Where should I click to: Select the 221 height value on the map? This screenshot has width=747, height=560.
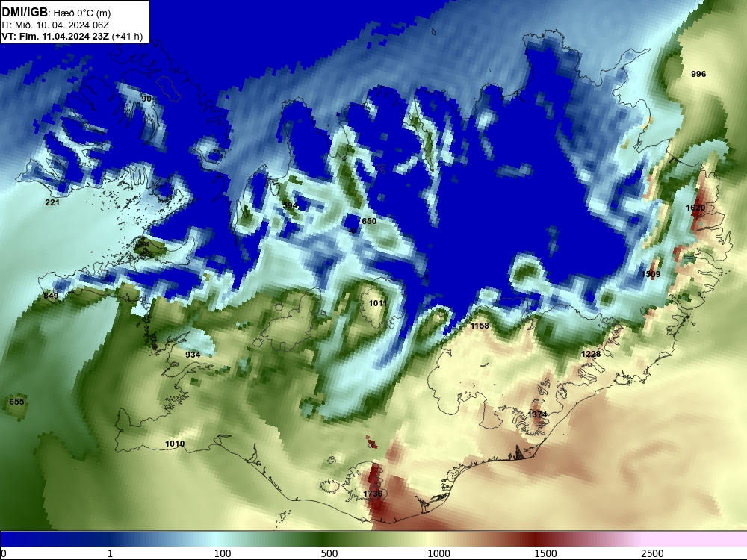(x=52, y=202)
